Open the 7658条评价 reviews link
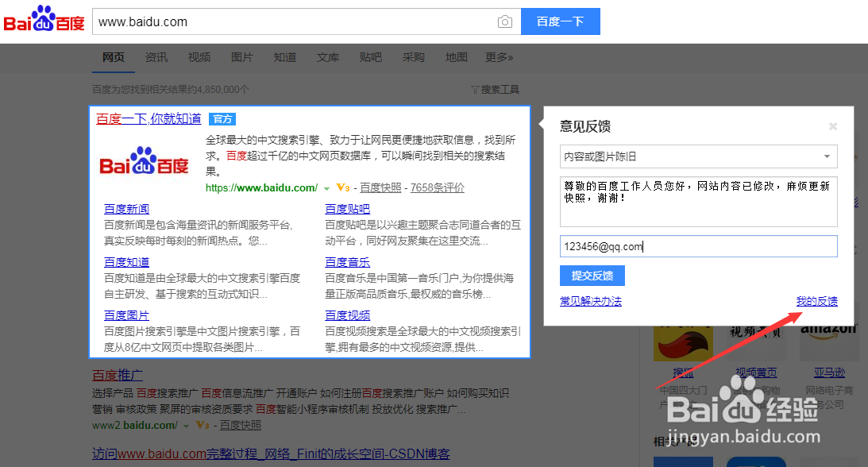The image size is (868, 467). pos(438,187)
